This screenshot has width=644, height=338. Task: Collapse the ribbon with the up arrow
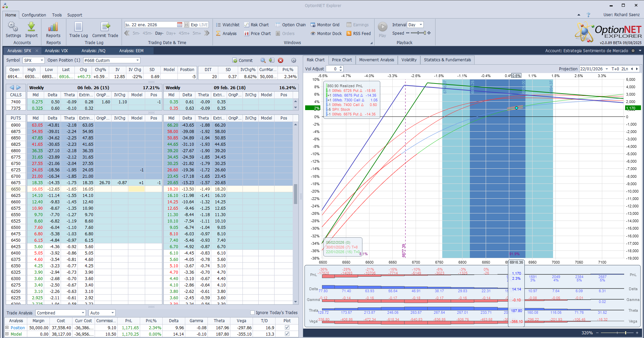pyautogui.click(x=579, y=15)
